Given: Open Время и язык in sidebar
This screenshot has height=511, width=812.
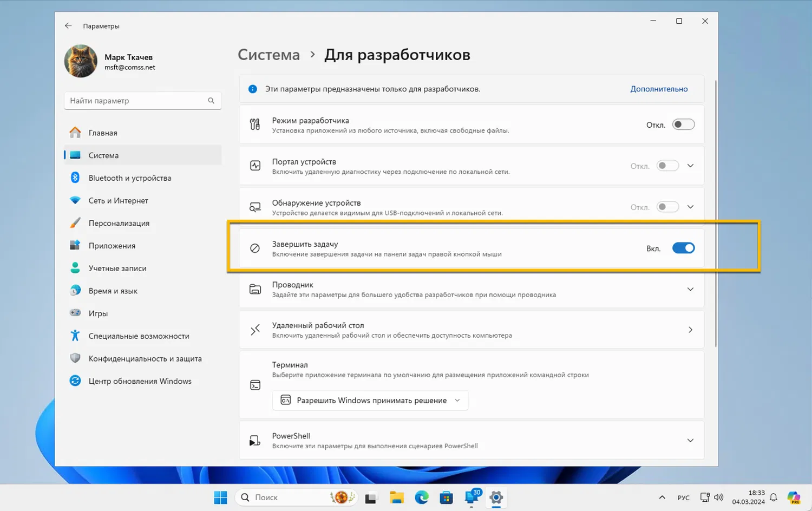Looking at the screenshot, I should [x=143, y=291].
